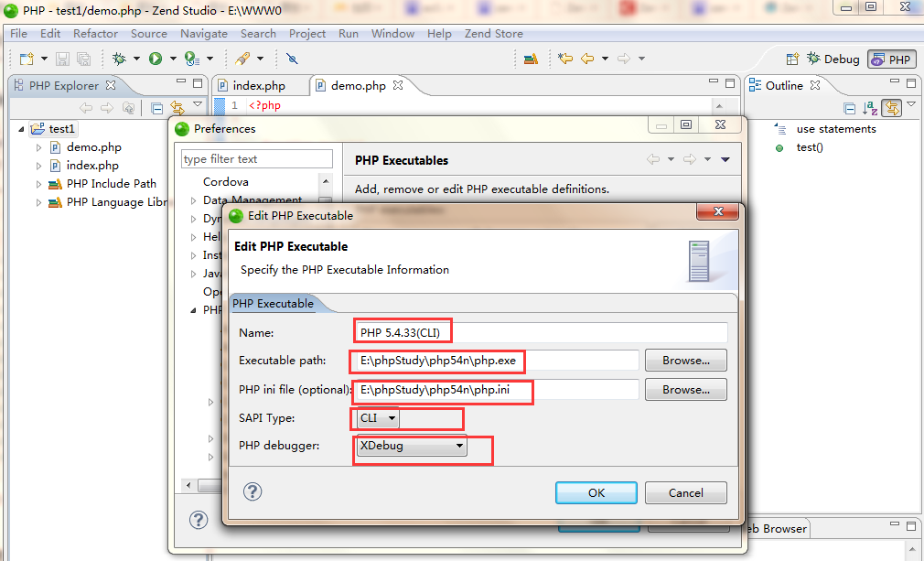Open the PHP Explorer view menu triangle
Viewport: 924px width, 561px height.
pos(198,104)
